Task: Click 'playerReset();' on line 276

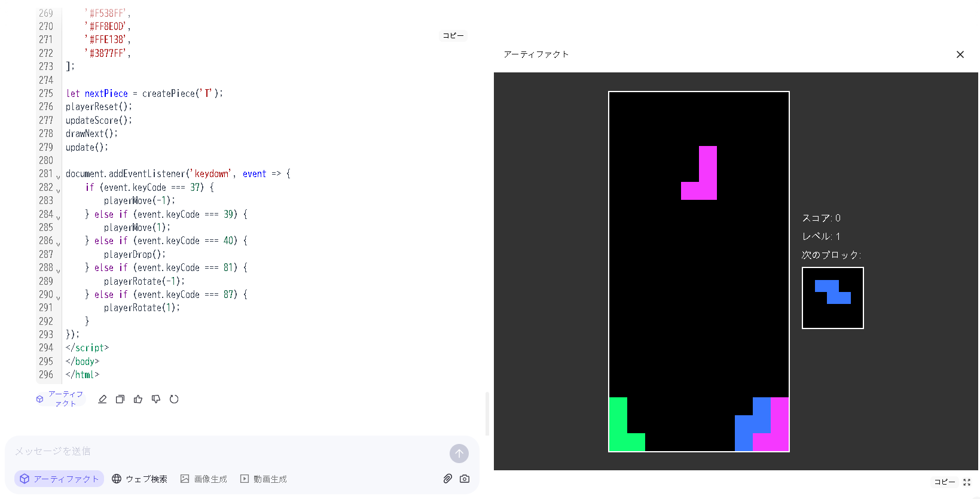Action: (99, 107)
